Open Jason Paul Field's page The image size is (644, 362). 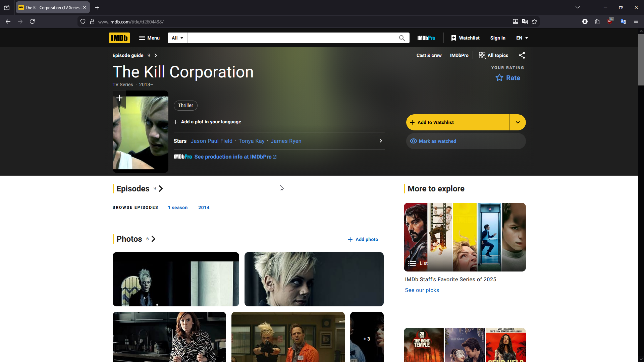pyautogui.click(x=211, y=141)
